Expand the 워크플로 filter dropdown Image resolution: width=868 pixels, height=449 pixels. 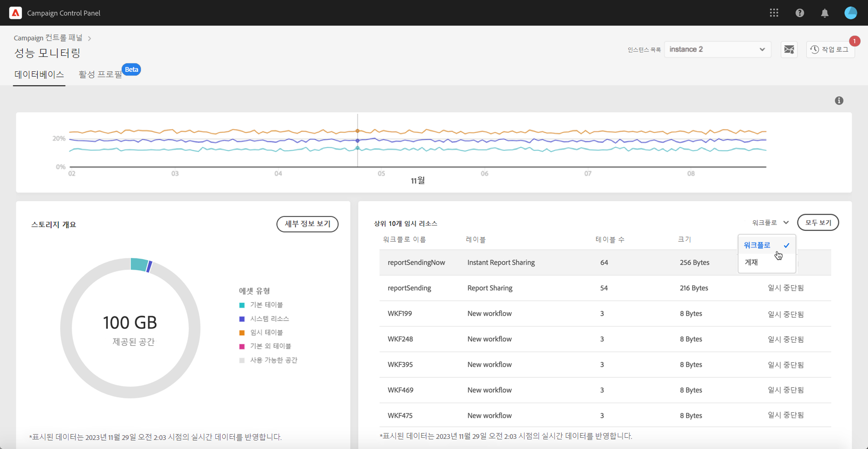tap(770, 222)
